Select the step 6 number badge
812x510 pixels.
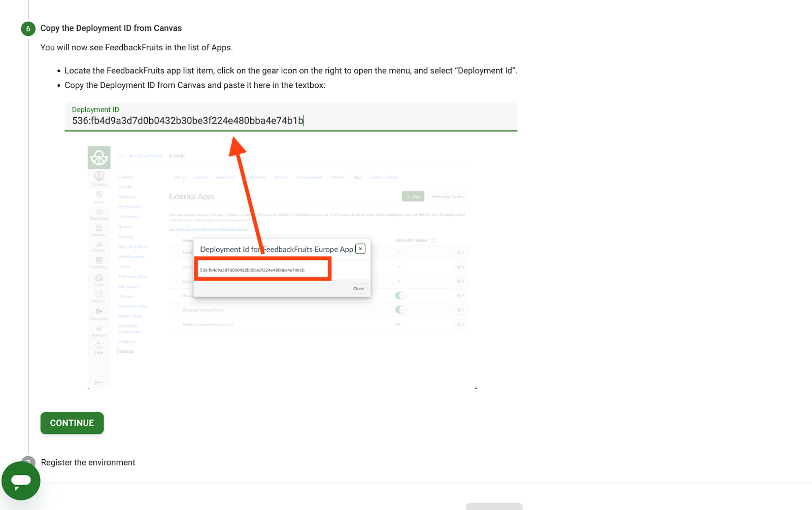pos(28,28)
